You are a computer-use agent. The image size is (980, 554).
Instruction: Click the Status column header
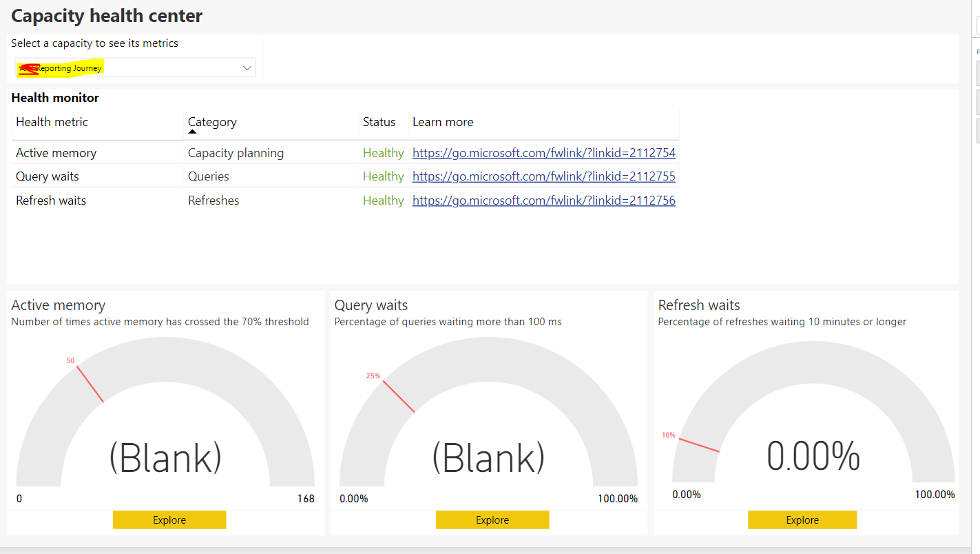point(379,122)
